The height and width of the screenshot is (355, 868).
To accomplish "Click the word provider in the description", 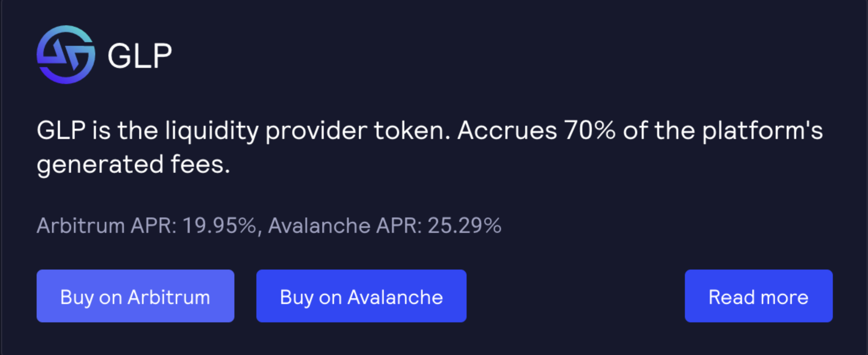I will (316, 131).
